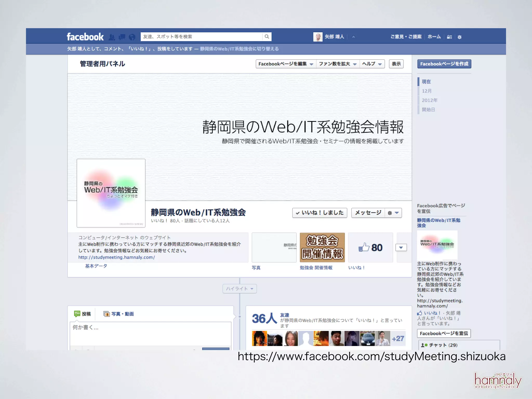Screen dimensions: 532x399
Task: Select 12月 in timeline navigation
Action: (427, 91)
